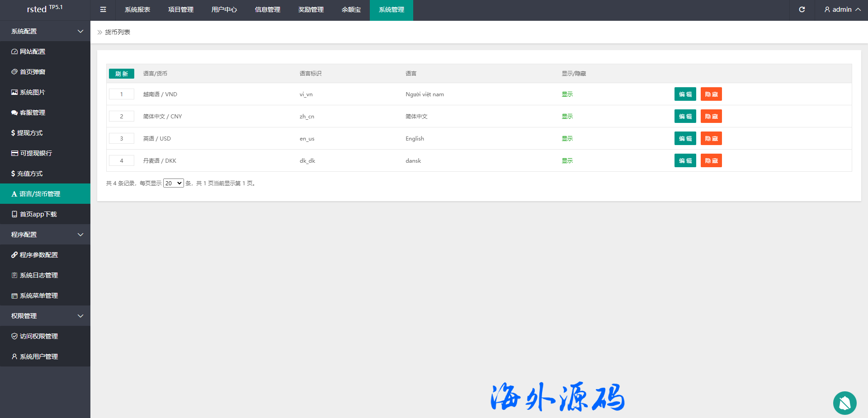Expand the admin user menu
The width and height of the screenshot is (868, 418).
point(842,9)
